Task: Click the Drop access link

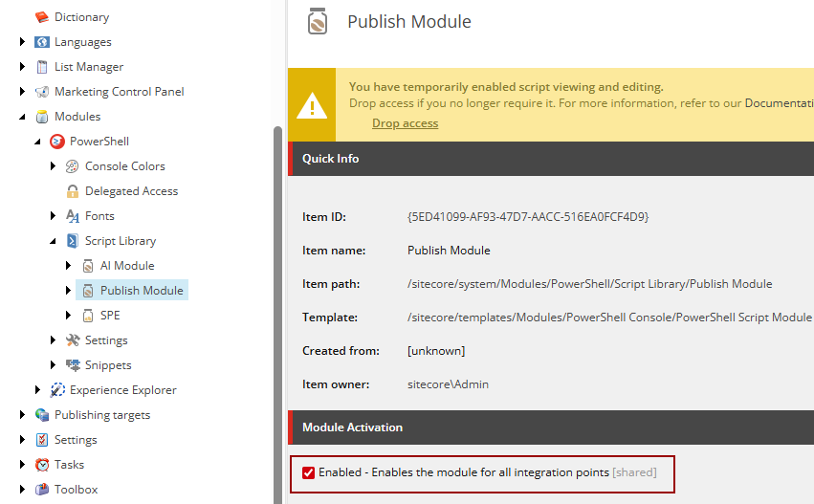Action: tap(405, 123)
